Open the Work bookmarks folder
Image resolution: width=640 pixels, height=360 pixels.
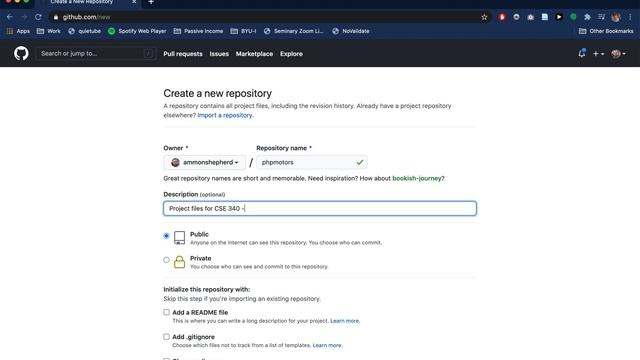coord(49,31)
